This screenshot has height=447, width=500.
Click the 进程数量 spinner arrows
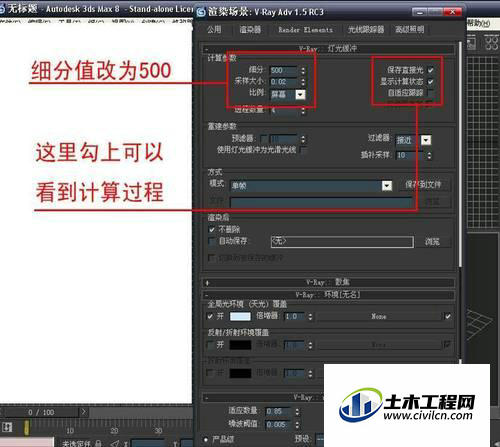pos(303,110)
